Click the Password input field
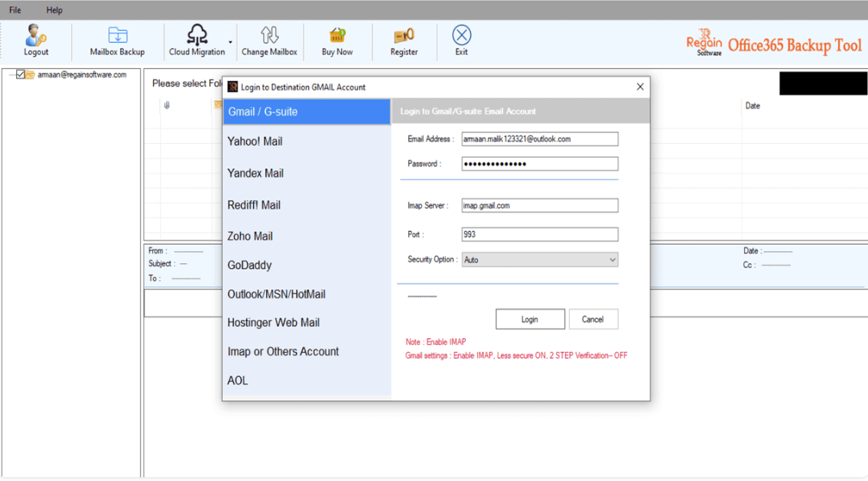 pyautogui.click(x=539, y=163)
